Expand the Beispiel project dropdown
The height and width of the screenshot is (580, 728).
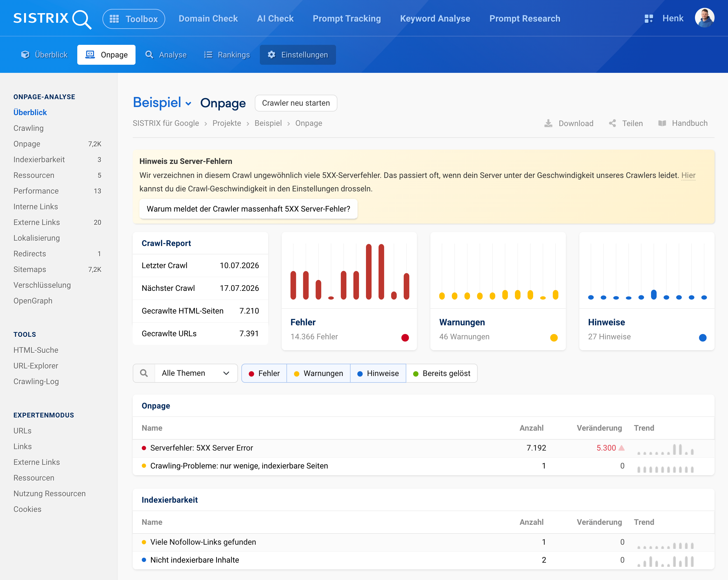click(162, 103)
